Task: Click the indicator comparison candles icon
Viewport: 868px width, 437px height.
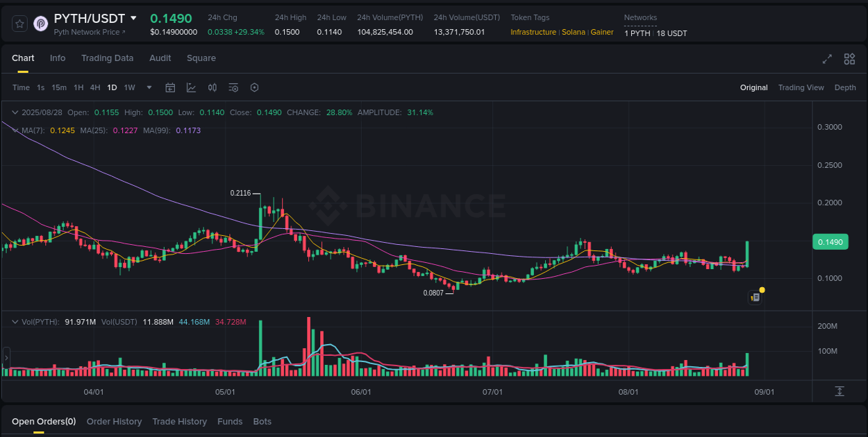Action: [212, 87]
